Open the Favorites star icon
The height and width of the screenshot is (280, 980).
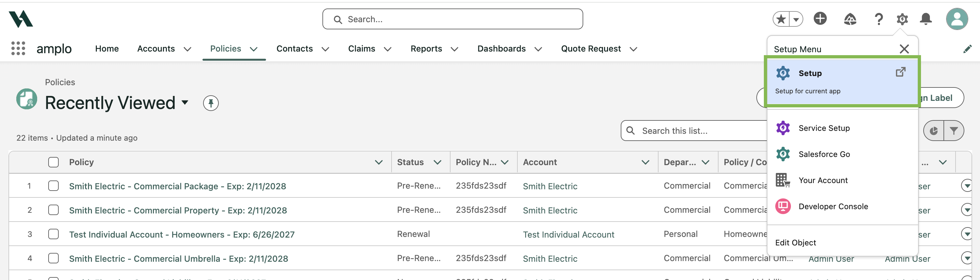781,19
